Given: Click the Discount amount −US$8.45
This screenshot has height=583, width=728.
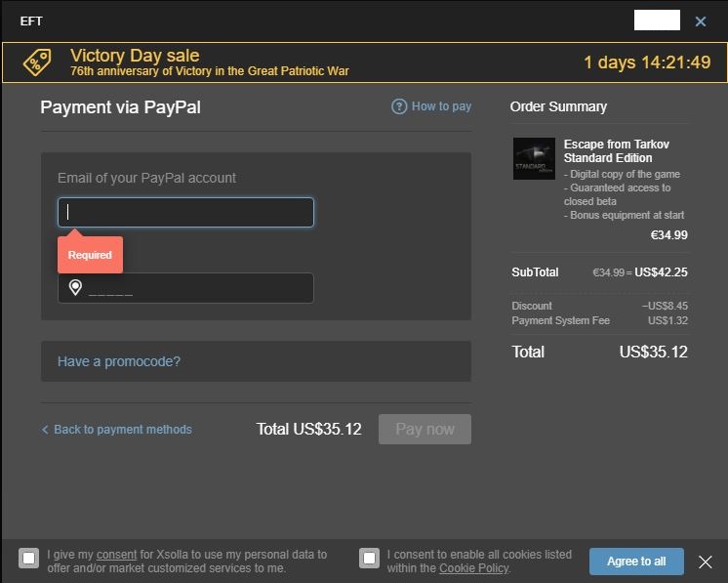Looking at the screenshot, I should 665,306.
